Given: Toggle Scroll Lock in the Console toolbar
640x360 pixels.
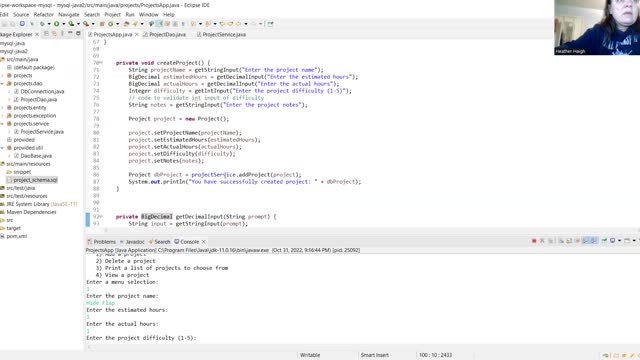Looking at the screenshot, I should (569, 241).
